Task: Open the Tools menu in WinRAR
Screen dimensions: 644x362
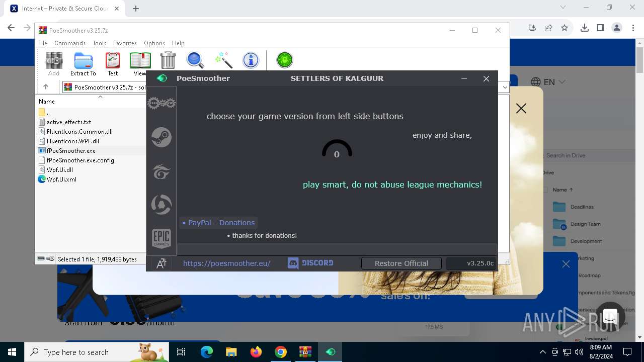Action: click(x=99, y=43)
